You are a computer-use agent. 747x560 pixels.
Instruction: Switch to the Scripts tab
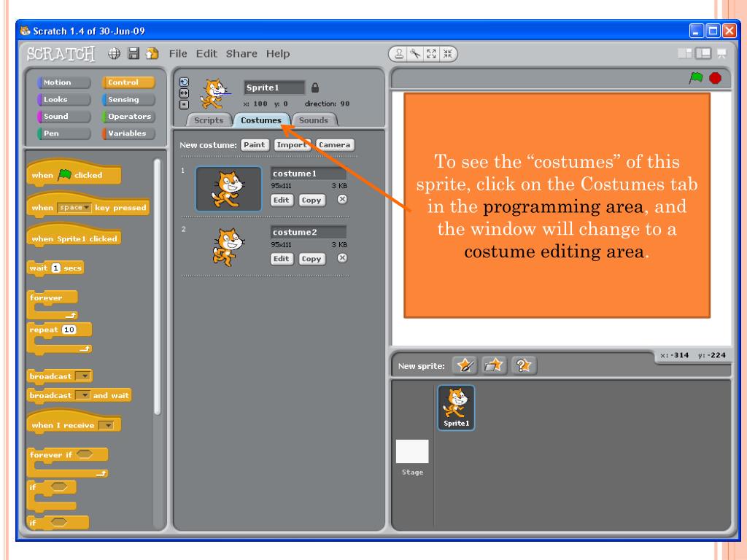[x=209, y=120]
